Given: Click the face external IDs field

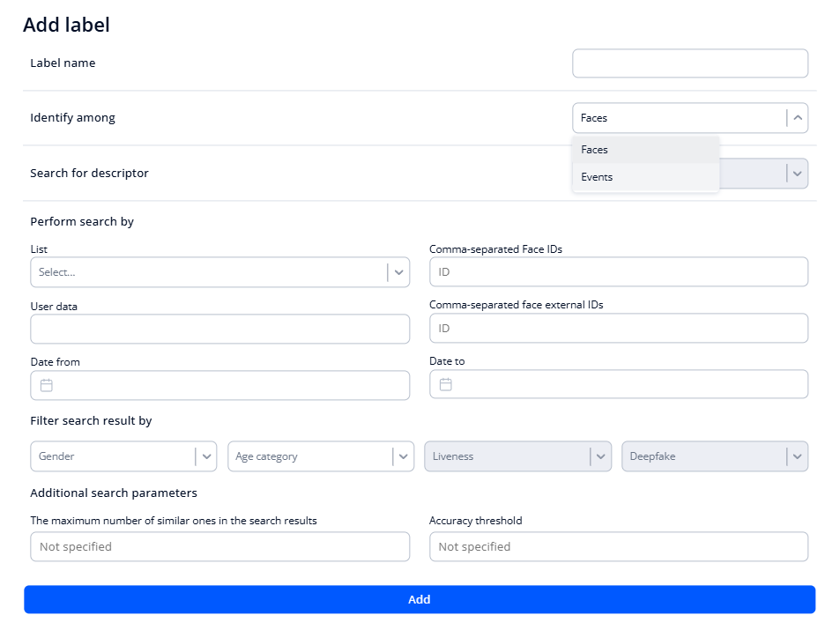Looking at the screenshot, I should tap(617, 327).
